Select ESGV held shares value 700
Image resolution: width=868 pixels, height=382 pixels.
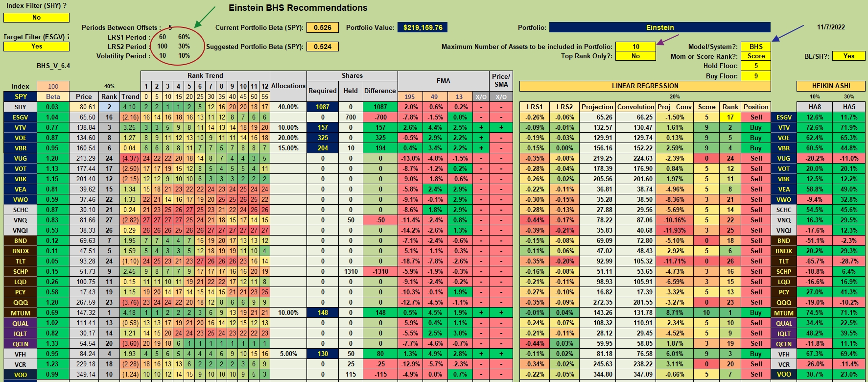[x=351, y=117]
